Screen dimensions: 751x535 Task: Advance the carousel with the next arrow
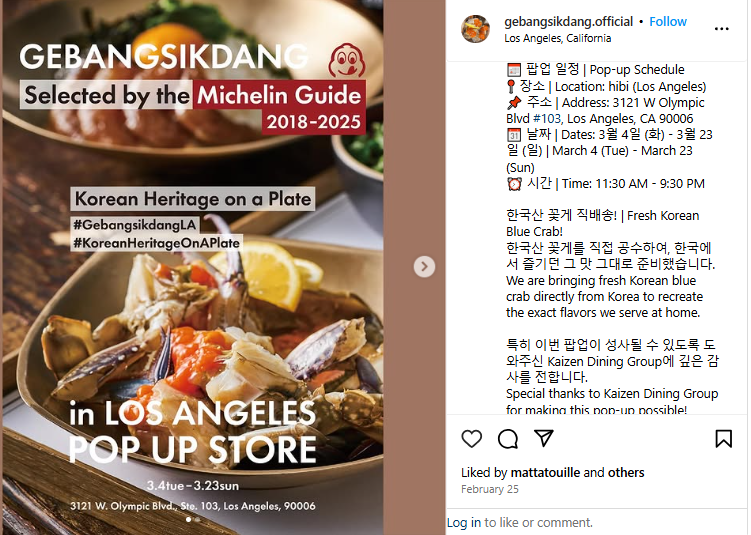pos(424,267)
